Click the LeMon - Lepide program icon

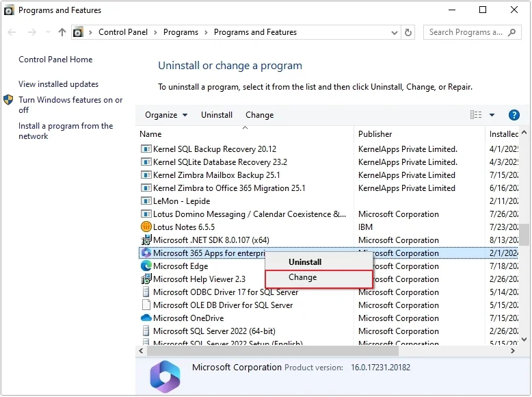coord(146,201)
